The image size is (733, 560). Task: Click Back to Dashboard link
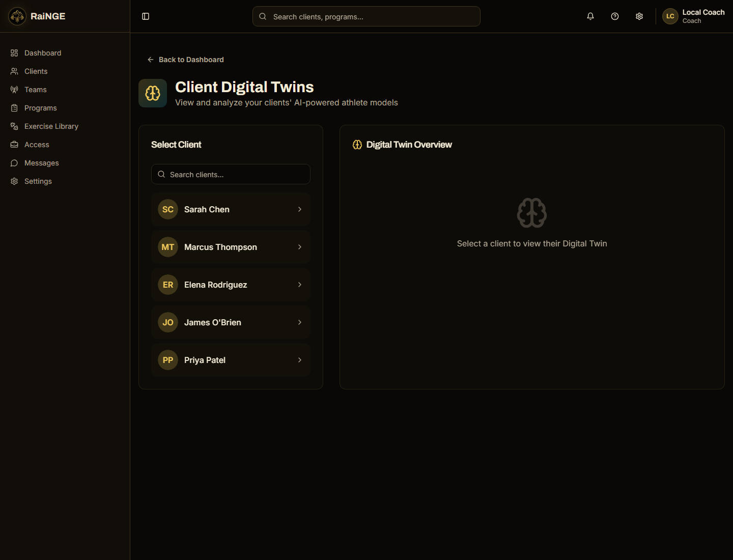(185, 60)
